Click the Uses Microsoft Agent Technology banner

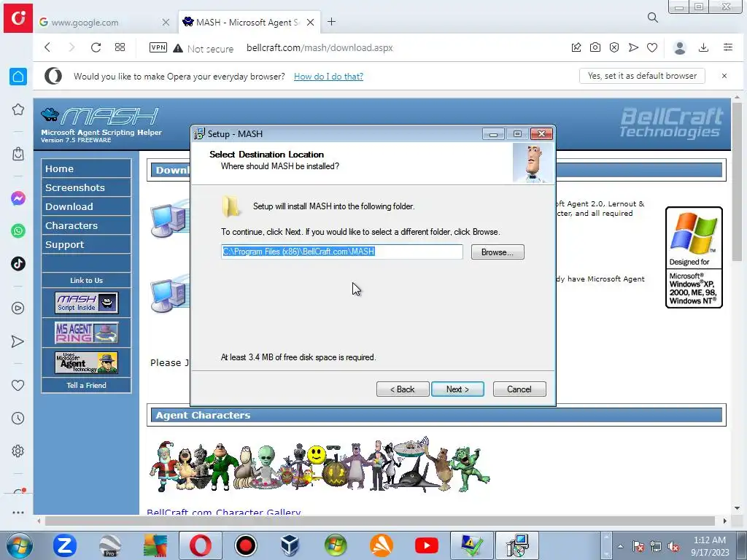[x=86, y=363]
